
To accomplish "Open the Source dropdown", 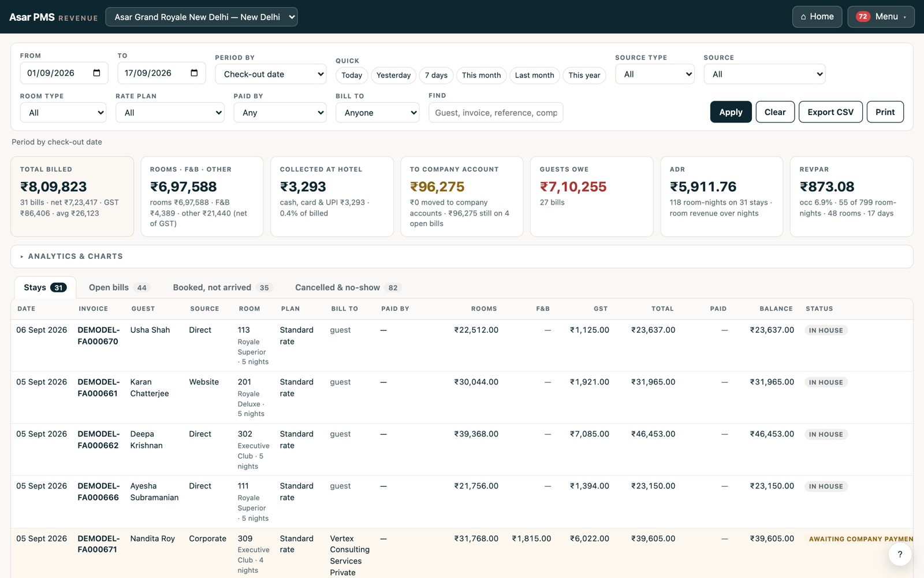I will (x=765, y=74).
